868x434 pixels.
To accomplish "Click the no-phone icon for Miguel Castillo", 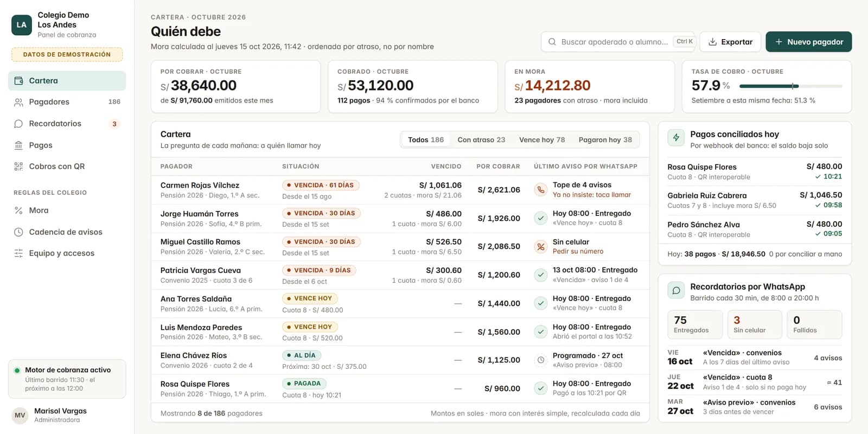I will (540, 246).
